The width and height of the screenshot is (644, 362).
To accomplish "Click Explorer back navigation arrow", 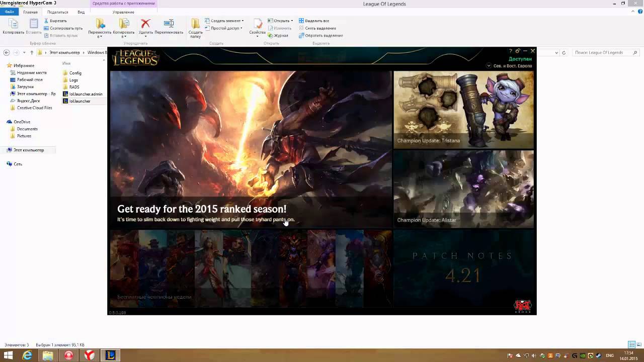I will pyautogui.click(x=7, y=52).
